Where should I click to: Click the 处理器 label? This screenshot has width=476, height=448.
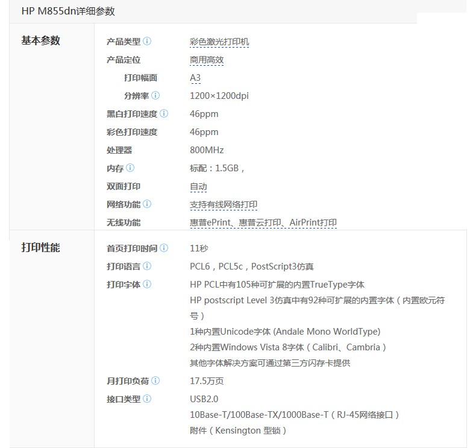tap(119, 150)
